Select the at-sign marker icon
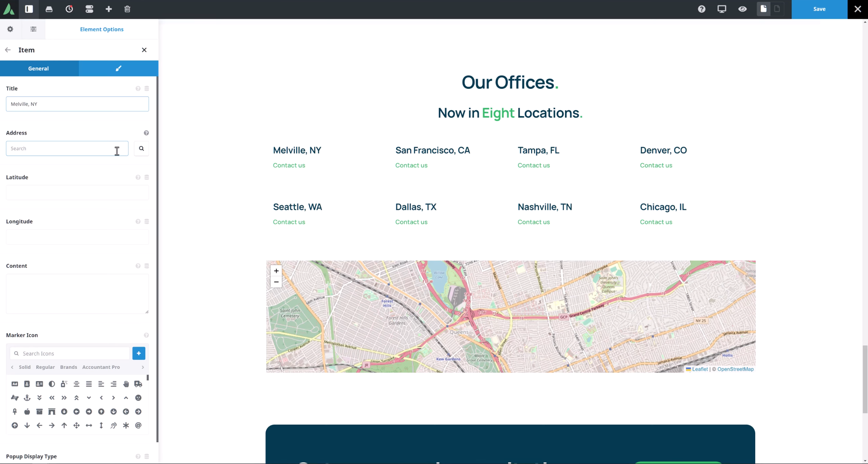Image resolution: width=868 pixels, height=464 pixels. pos(138,425)
